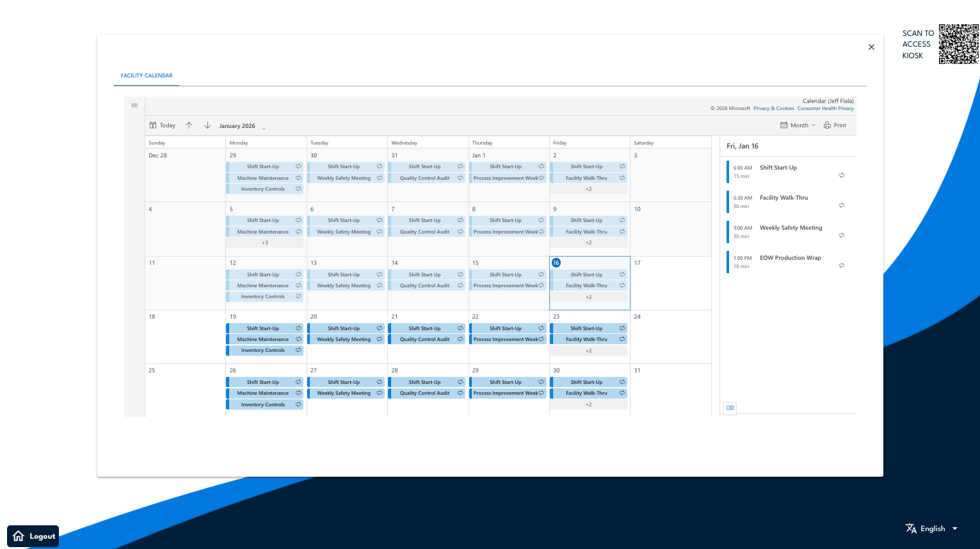Viewport: 980px width, 549px height.
Task: Navigate to previous month with up arrow
Action: coord(189,125)
